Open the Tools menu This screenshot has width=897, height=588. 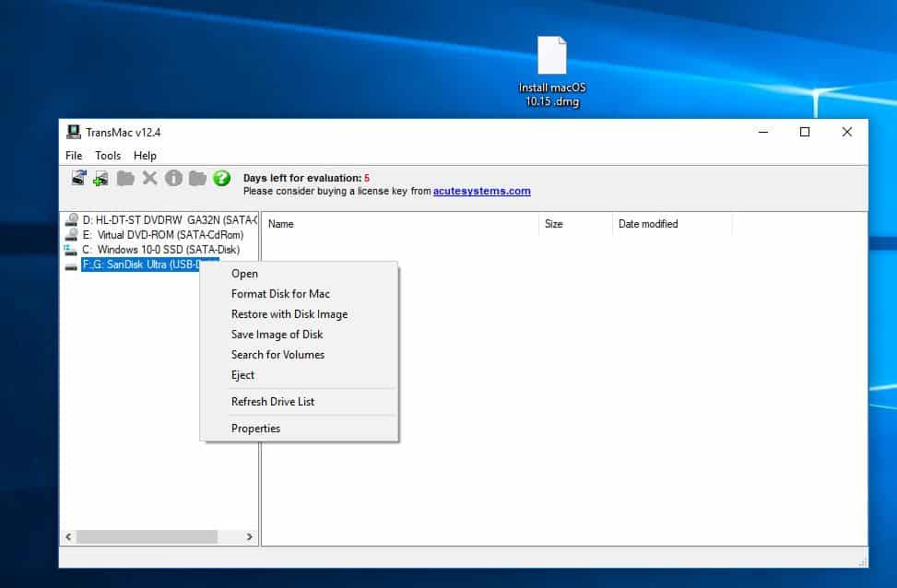(108, 156)
